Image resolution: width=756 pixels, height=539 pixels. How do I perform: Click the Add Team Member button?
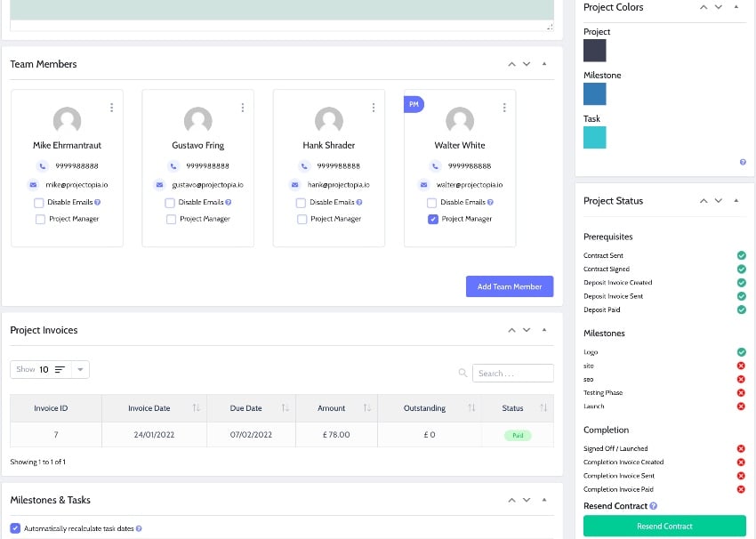[x=509, y=286]
